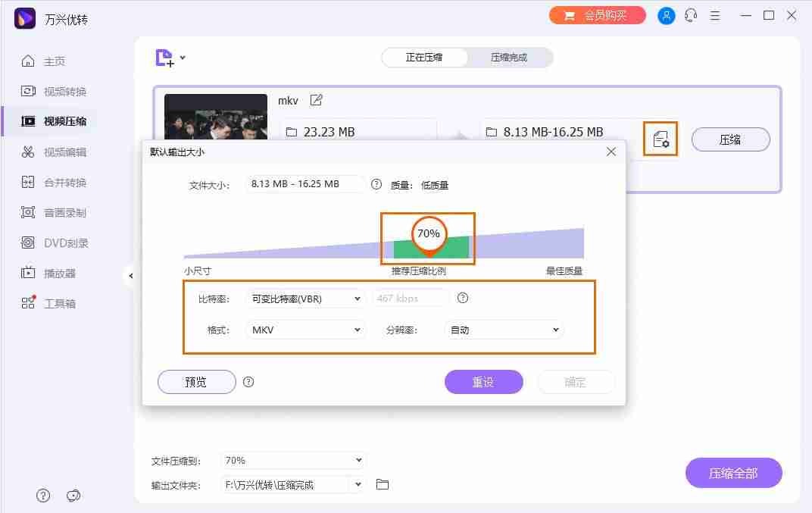Open the DVD刻录 burner section

(66, 243)
